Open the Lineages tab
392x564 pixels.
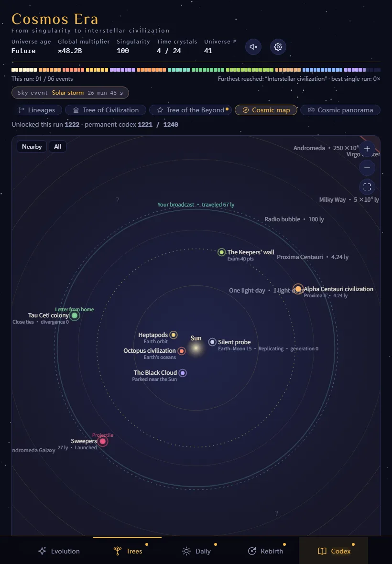click(37, 110)
